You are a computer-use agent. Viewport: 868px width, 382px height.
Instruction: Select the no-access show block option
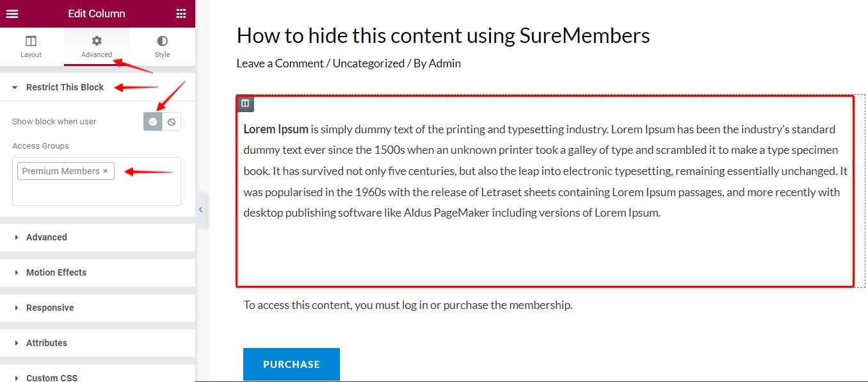172,122
